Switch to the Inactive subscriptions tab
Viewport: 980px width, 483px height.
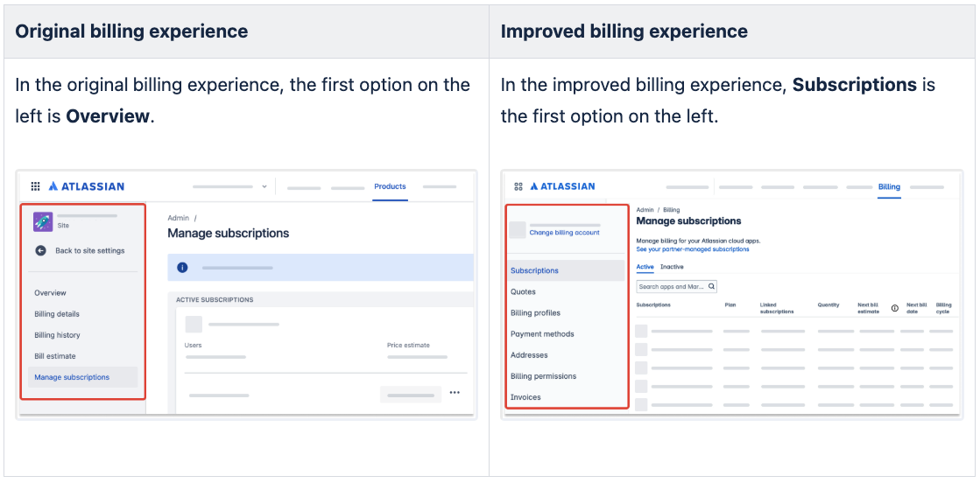pyautogui.click(x=672, y=267)
